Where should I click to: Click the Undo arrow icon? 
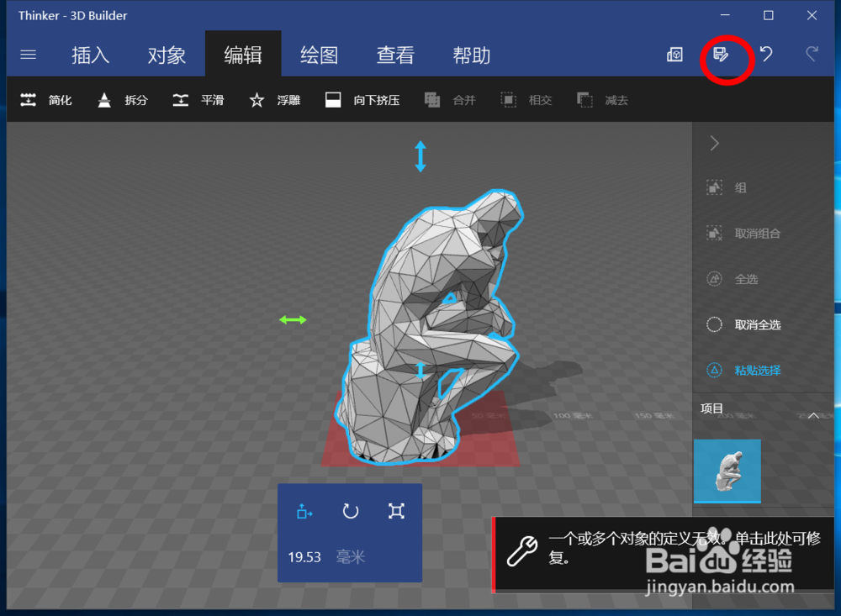click(765, 55)
